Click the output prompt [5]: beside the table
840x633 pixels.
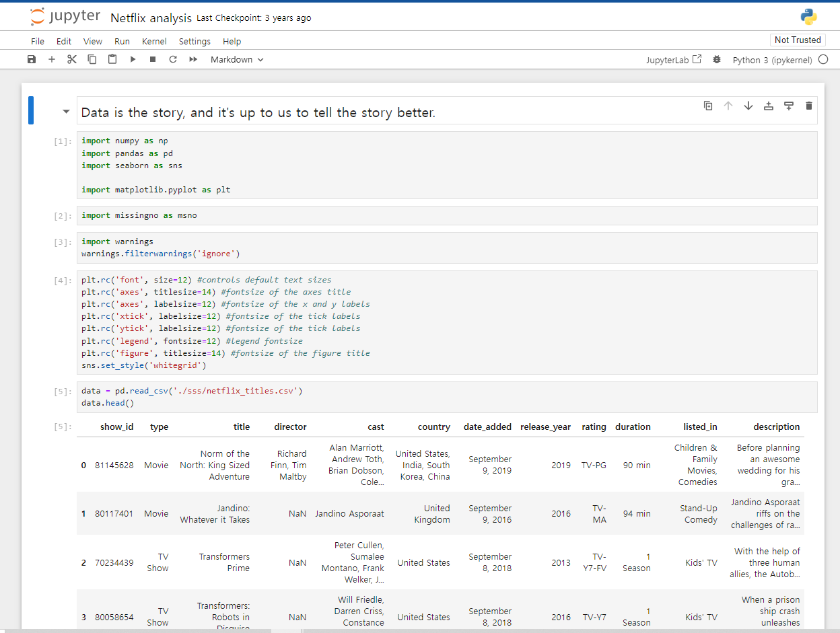pos(62,426)
